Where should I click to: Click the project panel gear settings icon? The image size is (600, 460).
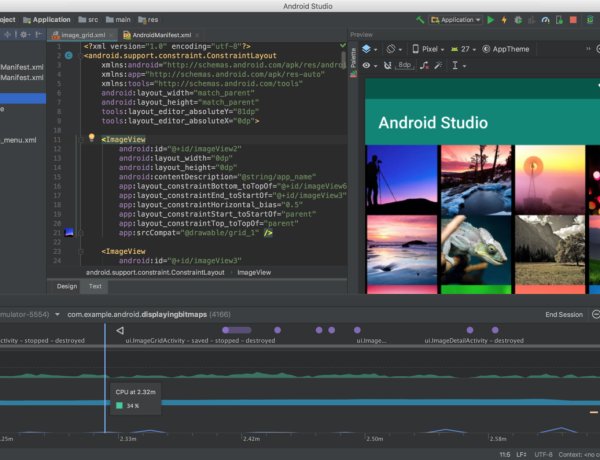pyautogui.click(x=24, y=34)
